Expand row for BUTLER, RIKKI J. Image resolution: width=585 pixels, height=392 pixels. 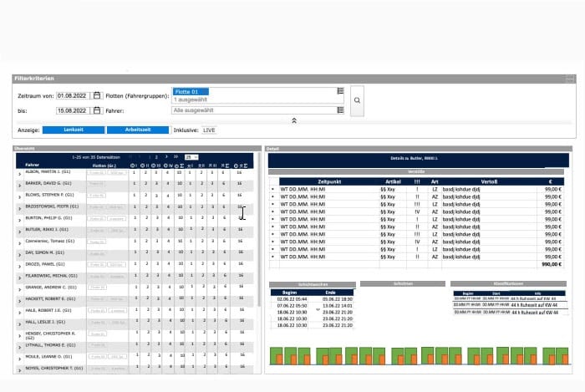(20, 232)
